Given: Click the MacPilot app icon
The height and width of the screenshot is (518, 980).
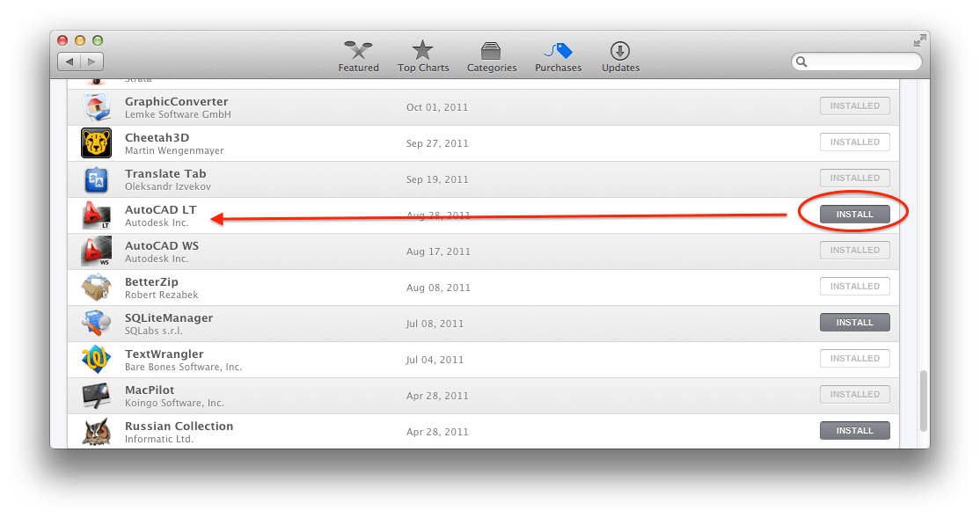Looking at the screenshot, I should [96, 396].
